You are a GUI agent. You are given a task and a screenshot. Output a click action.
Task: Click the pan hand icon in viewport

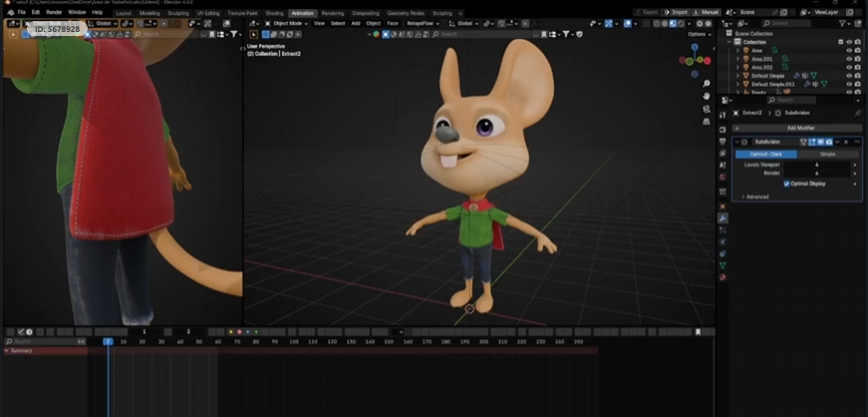(x=706, y=97)
